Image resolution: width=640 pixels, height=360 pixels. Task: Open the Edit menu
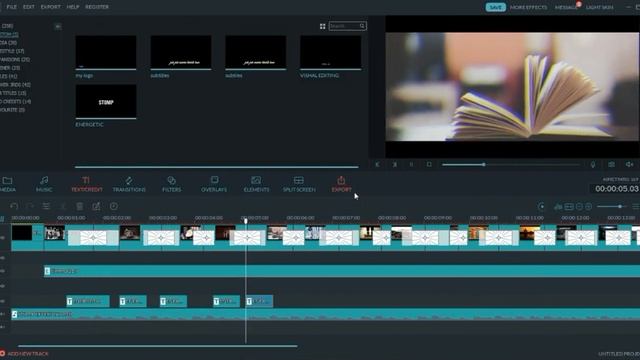coord(29,7)
